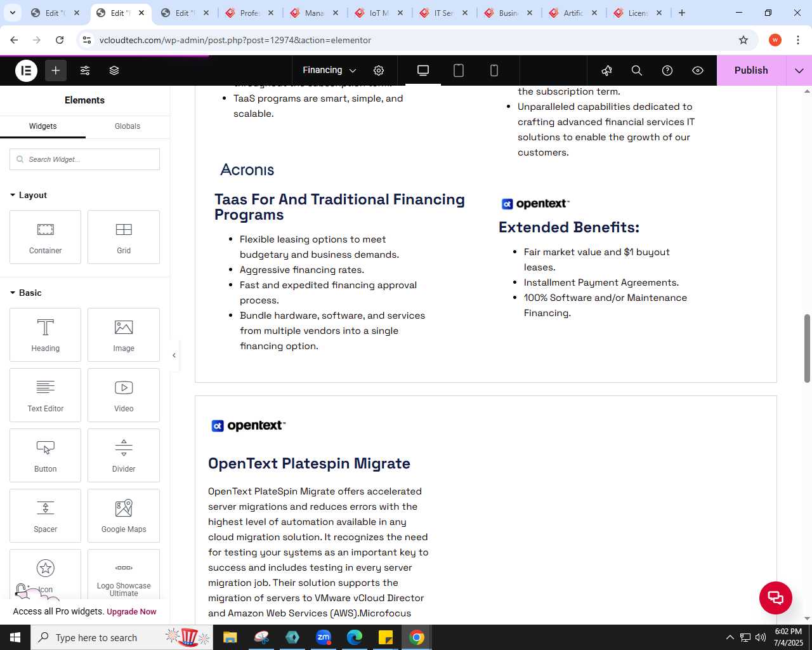Open the red chat support bubble

(x=776, y=597)
